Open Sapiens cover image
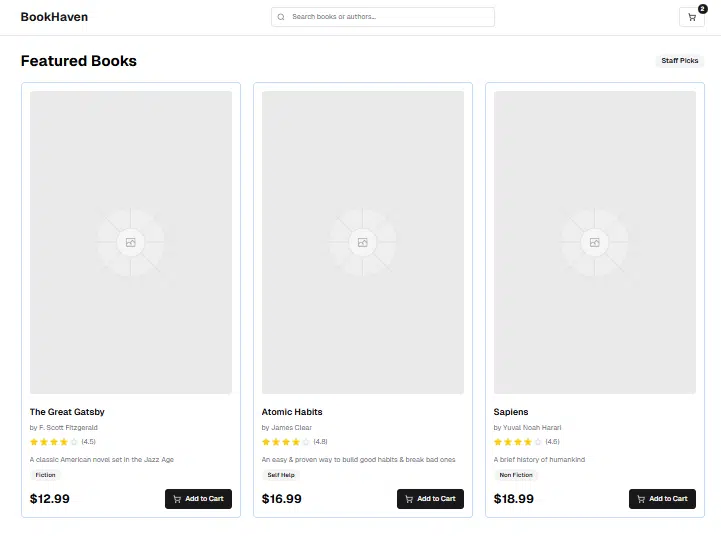 click(x=595, y=242)
